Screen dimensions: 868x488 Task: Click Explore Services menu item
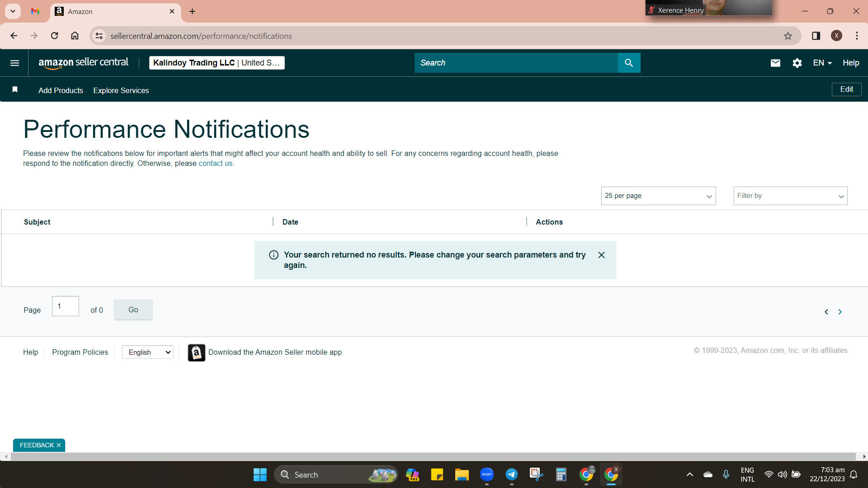[x=121, y=90]
